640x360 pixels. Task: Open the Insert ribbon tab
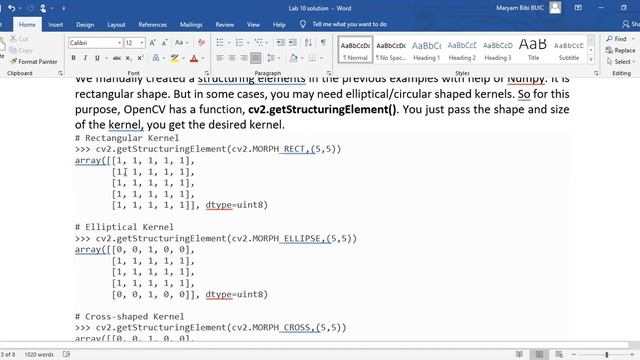click(x=56, y=24)
